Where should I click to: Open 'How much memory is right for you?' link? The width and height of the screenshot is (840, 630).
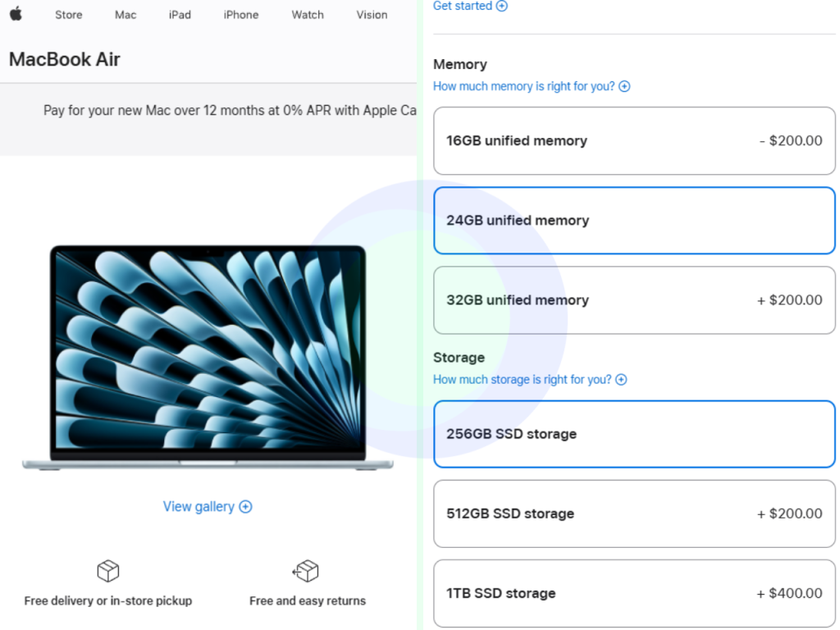point(532,86)
